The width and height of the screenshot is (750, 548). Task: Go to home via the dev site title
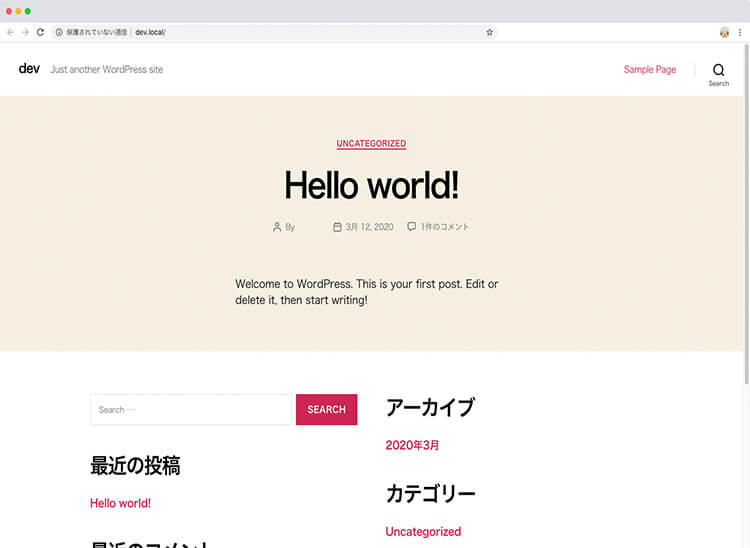click(x=29, y=69)
